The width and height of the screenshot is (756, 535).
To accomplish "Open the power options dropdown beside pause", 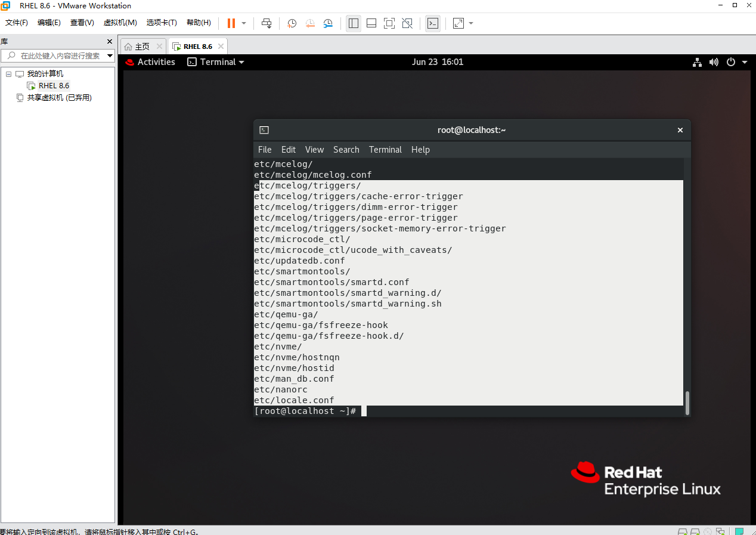I will [244, 23].
